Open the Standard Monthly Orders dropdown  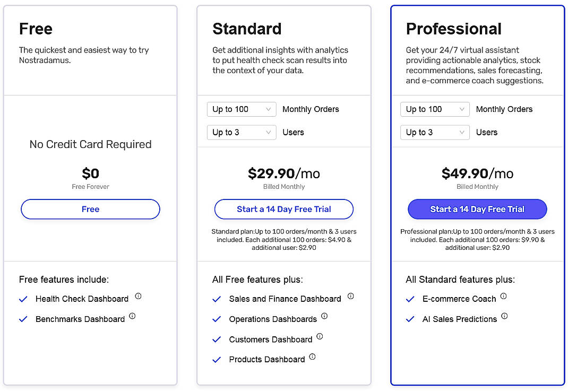pos(241,109)
